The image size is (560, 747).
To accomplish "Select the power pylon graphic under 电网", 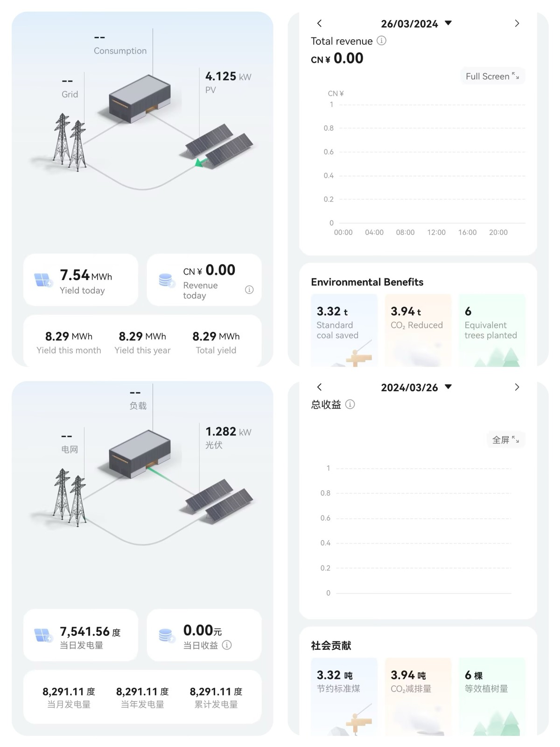I will (x=70, y=497).
